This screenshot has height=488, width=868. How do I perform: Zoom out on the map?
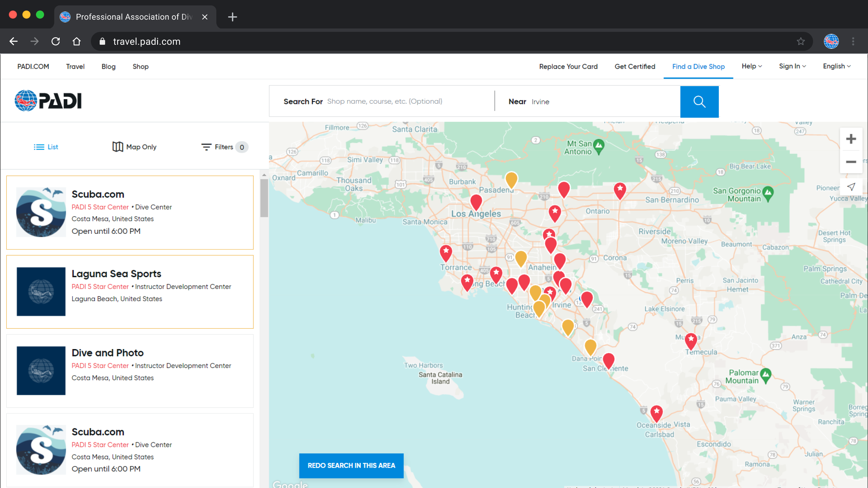point(851,162)
